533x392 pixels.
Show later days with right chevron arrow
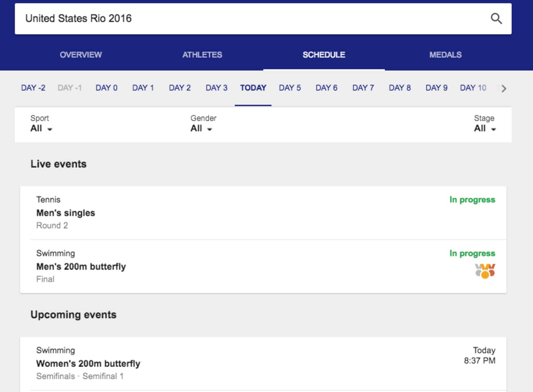pyautogui.click(x=504, y=88)
